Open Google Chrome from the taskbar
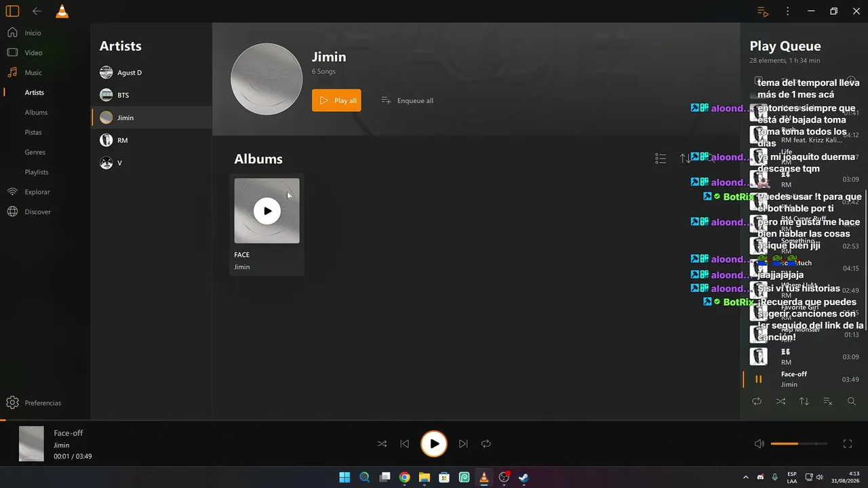Screen dimensions: 868x488 pyautogui.click(x=404, y=477)
